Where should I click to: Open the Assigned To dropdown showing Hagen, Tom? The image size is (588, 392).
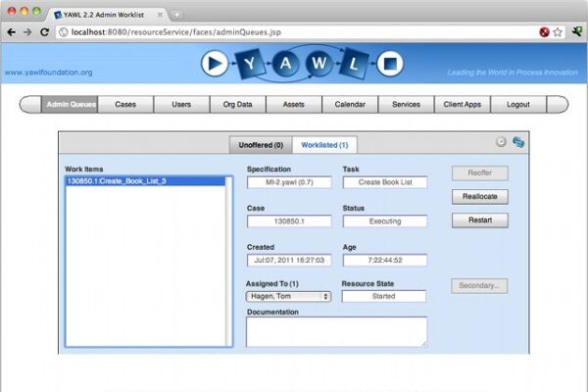[287, 296]
